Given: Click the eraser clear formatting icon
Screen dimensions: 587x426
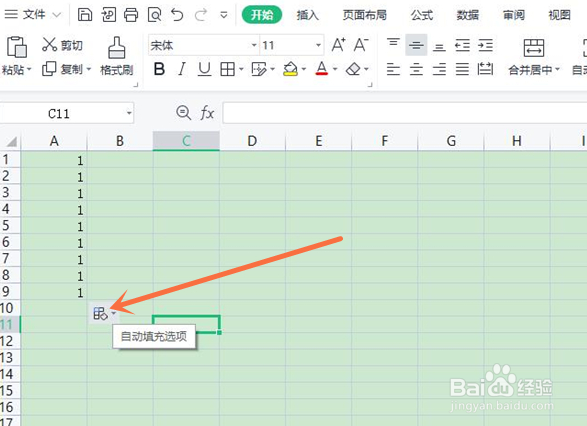Looking at the screenshot, I should (x=353, y=69).
